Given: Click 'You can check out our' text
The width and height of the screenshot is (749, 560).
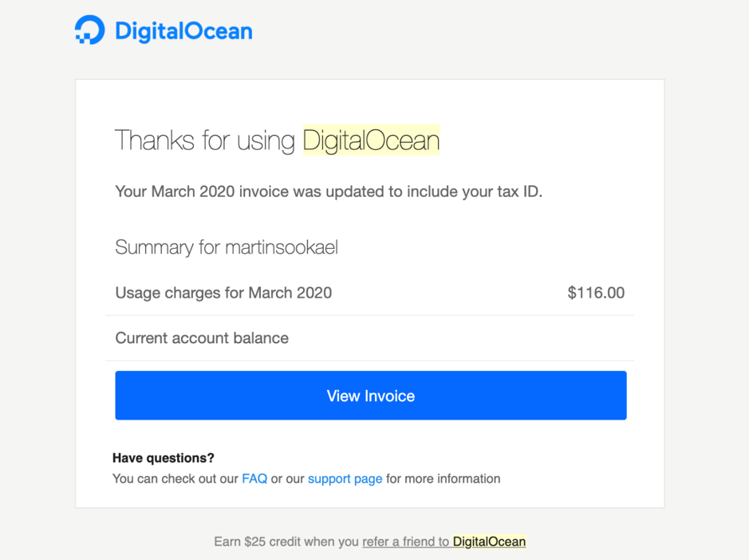Looking at the screenshot, I should tap(175, 479).
